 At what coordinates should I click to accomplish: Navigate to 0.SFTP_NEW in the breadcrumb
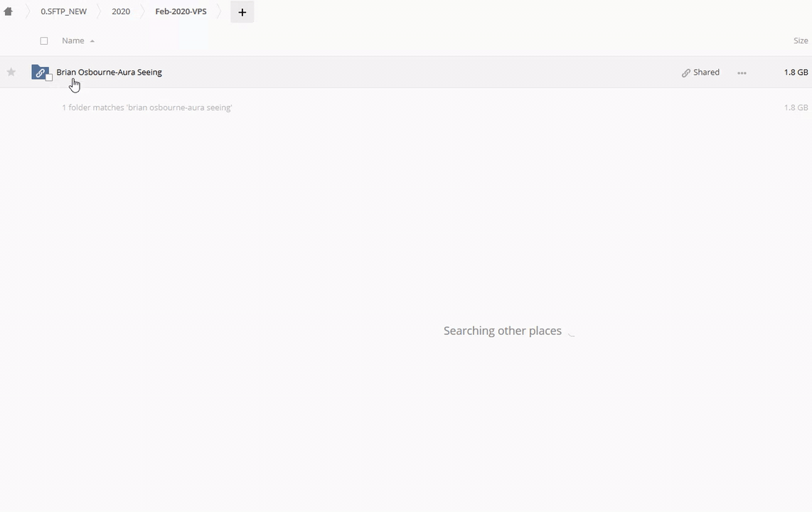tap(63, 11)
